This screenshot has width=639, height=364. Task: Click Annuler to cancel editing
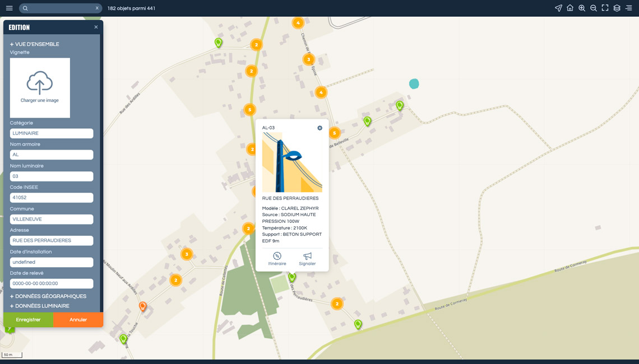[78, 320]
